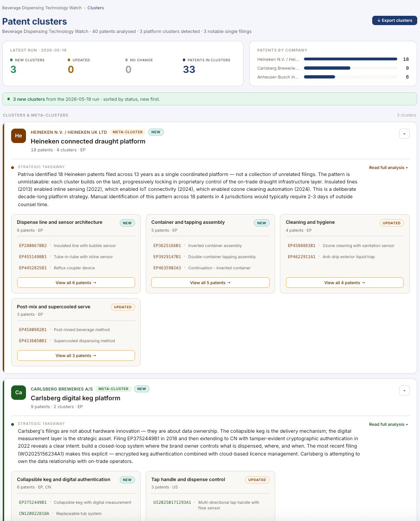420x521 pixels.
Task: Open patent US20250171293A1
Action: pyautogui.click(x=172, y=502)
